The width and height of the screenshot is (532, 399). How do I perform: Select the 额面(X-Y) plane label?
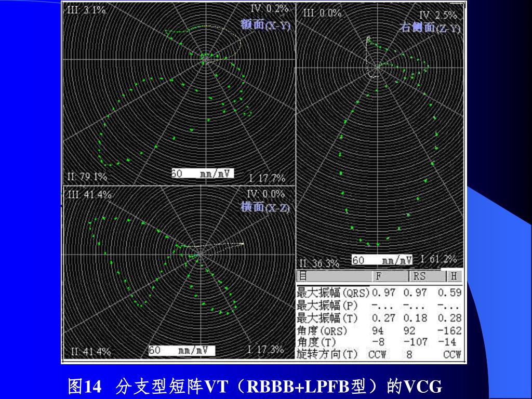coord(265,24)
